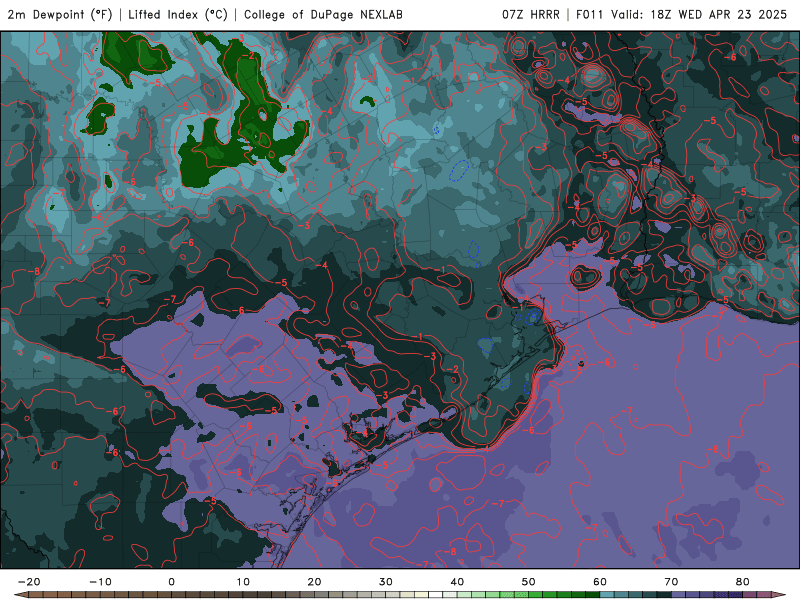Click the '40' colorbar label
The image size is (800, 600).
click(x=457, y=582)
